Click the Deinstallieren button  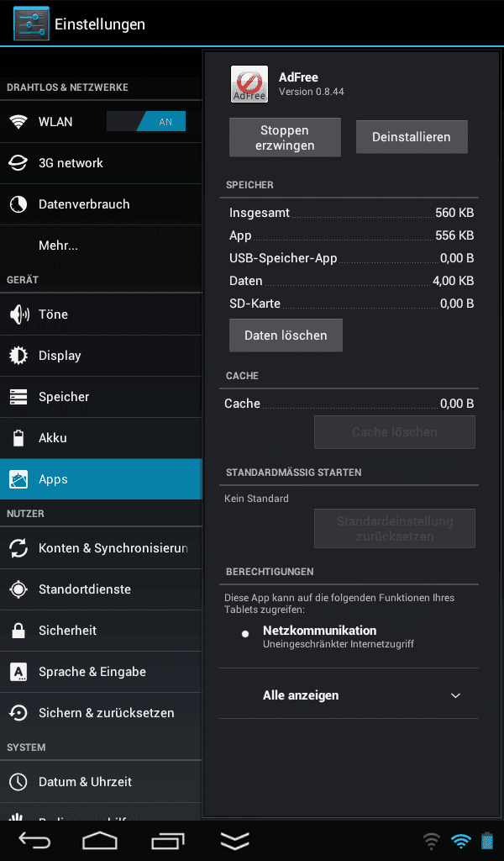point(412,137)
